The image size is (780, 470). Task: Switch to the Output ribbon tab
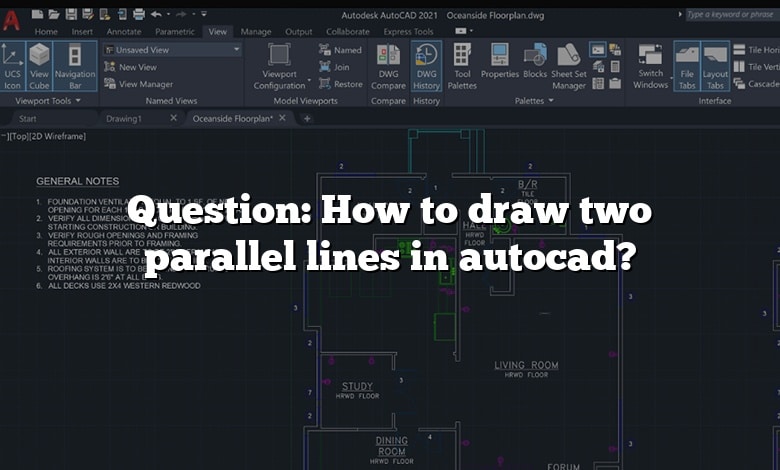(x=298, y=32)
